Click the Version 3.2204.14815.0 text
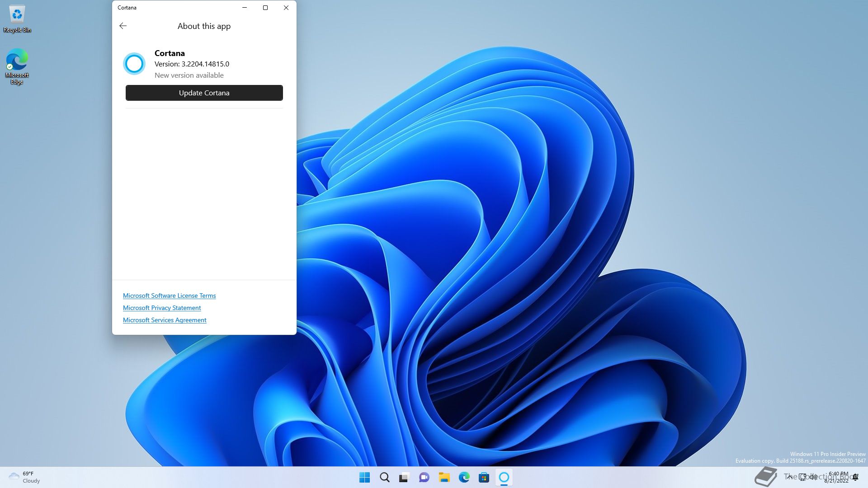The image size is (868, 488). tap(192, 64)
